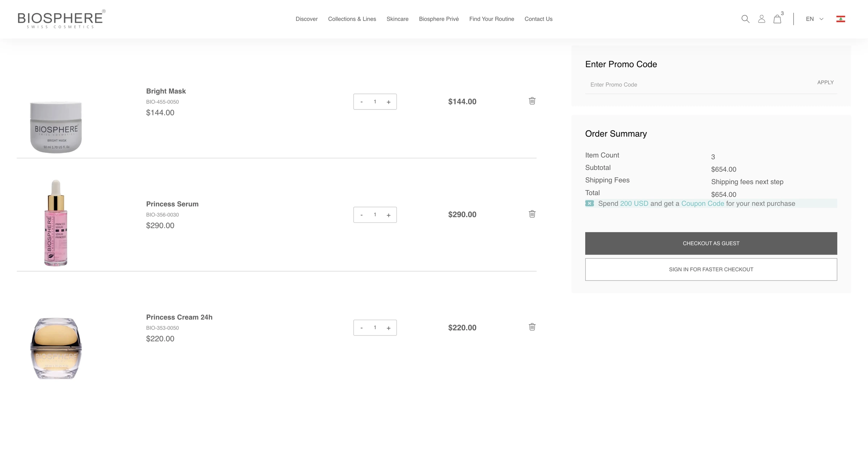Click the Bright Mask quantity value
Screen dimensions: 868x462
click(x=375, y=102)
